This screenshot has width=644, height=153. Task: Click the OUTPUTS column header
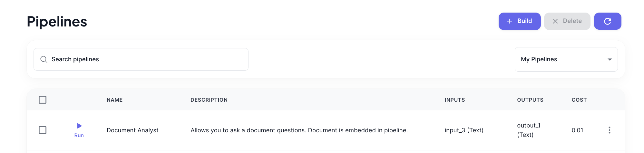(530, 100)
